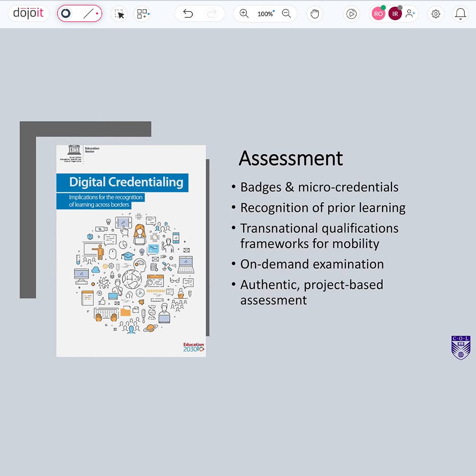Select 'On-demand examination' bullet

(312, 264)
